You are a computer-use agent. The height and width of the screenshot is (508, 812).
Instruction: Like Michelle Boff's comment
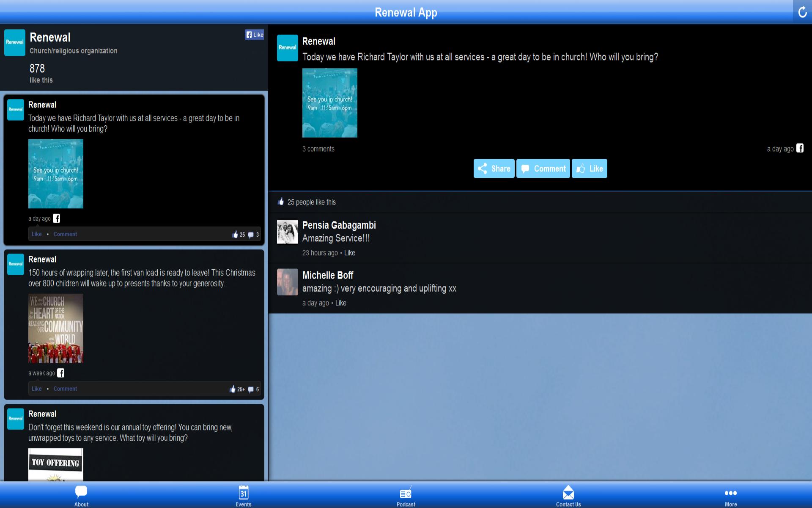340,303
